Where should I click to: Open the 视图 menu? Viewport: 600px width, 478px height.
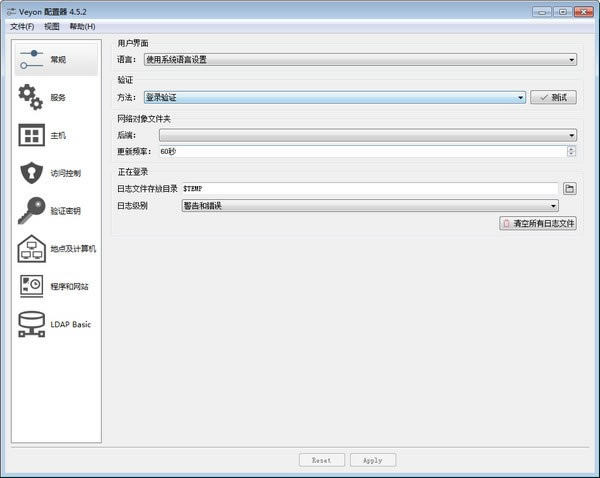52,26
